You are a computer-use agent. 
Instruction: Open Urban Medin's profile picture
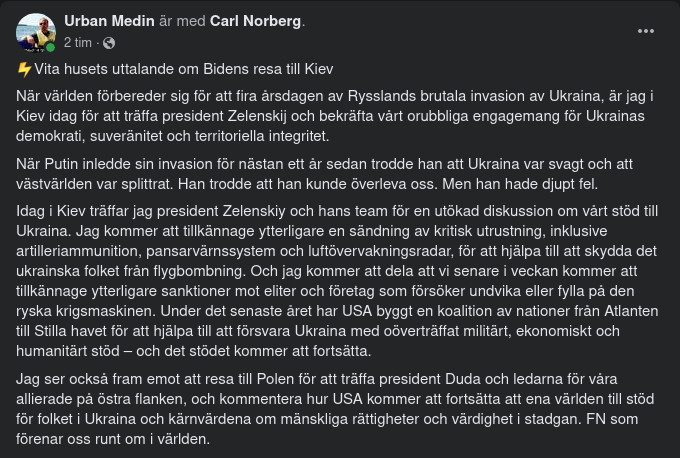point(35,32)
